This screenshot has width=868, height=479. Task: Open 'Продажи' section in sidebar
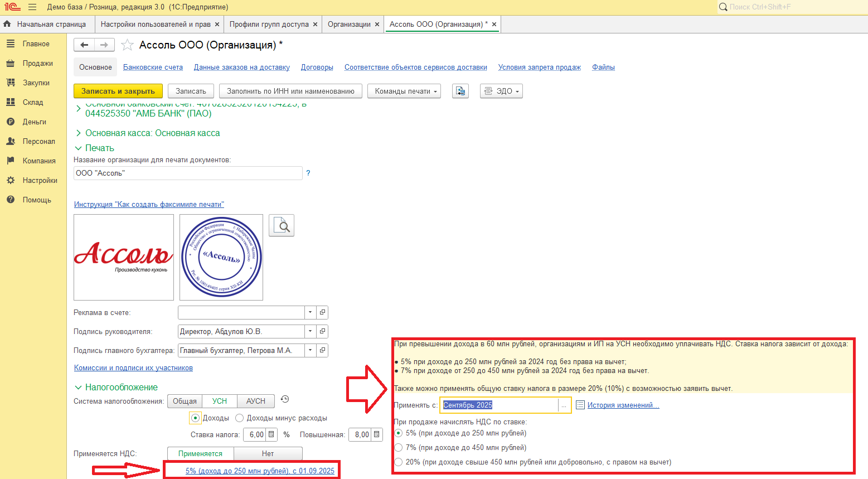tap(37, 64)
